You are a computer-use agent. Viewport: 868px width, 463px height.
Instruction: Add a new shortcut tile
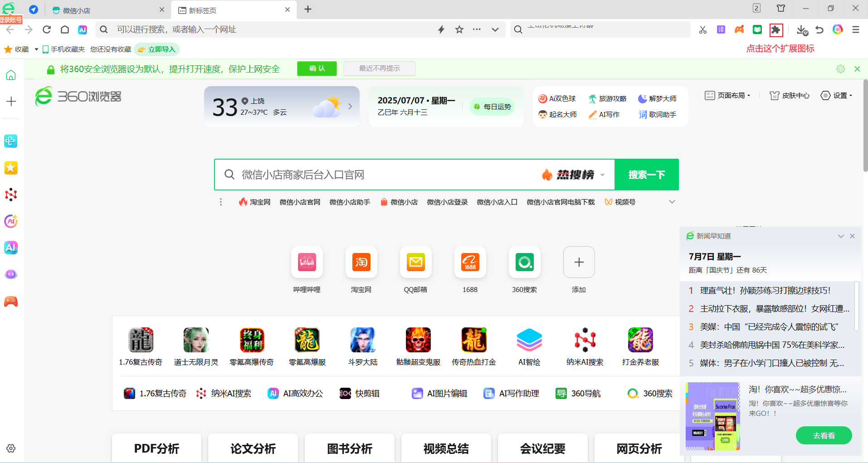click(579, 262)
